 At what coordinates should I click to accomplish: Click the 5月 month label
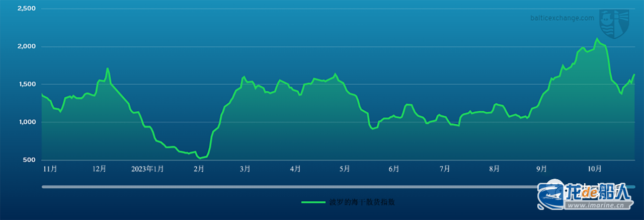345,169
